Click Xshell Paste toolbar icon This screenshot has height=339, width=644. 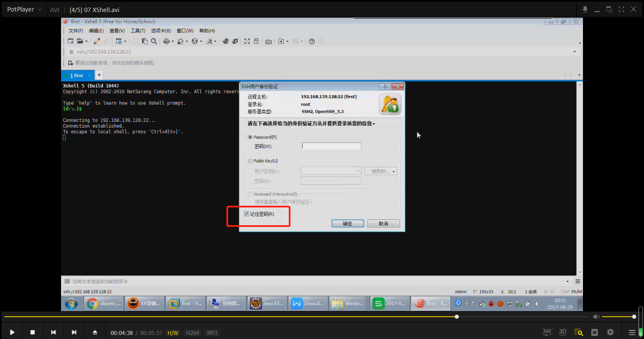tap(145, 41)
